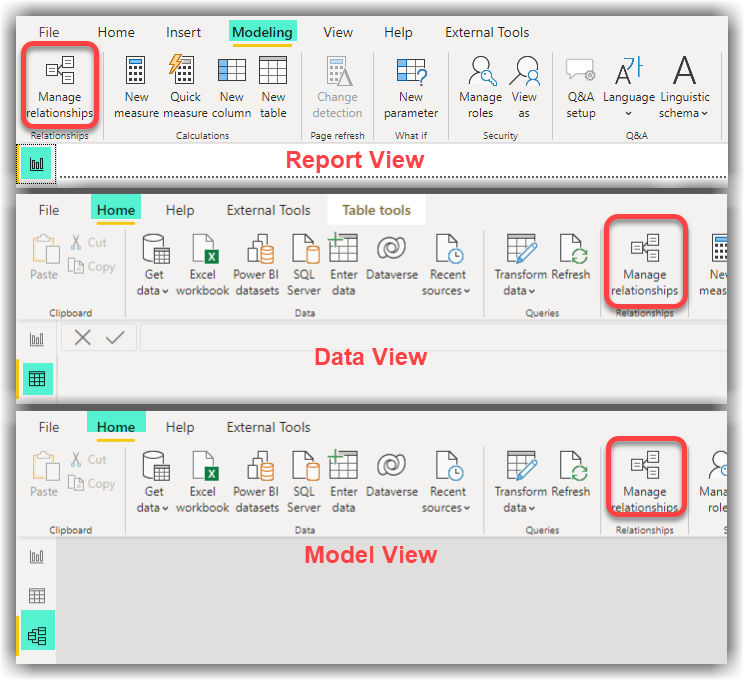The height and width of the screenshot is (681, 745).
Task: Open Get data dropdown in Data View ribbon
Action: [x=153, y=265]
